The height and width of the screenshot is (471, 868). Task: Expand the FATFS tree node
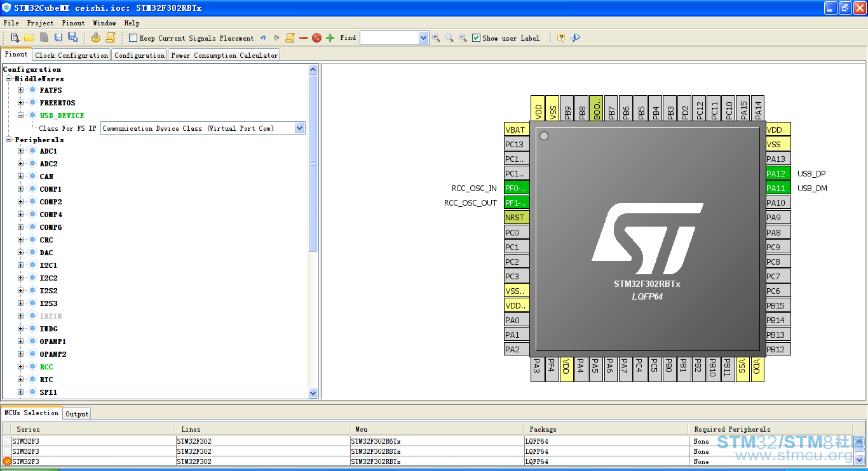click(x=21, y=90)
